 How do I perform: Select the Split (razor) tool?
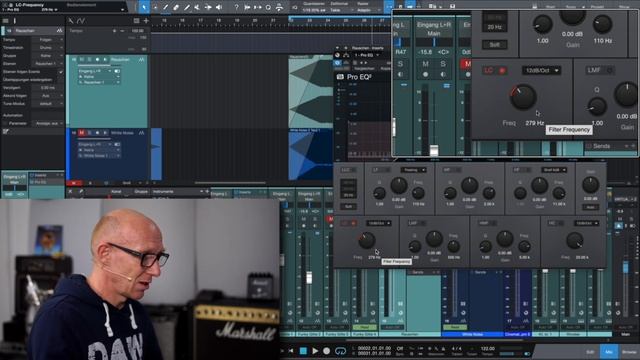166,7
